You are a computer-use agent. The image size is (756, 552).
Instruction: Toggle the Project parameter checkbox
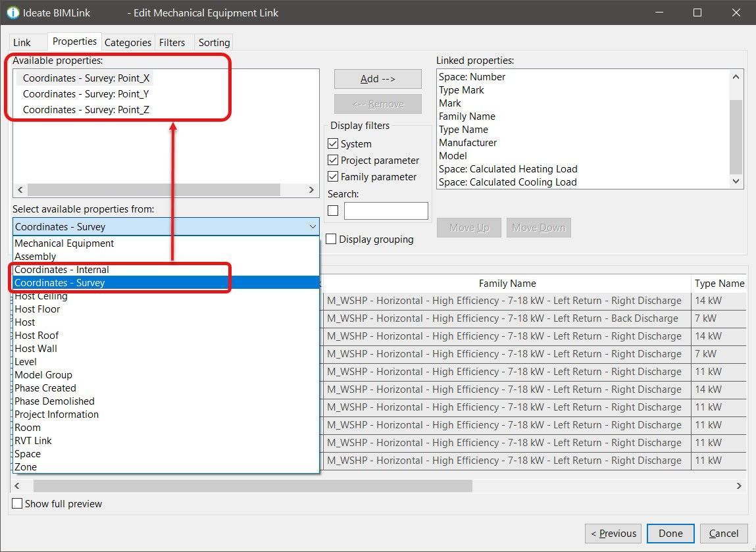pyautogui.click(x=333, y=160)
